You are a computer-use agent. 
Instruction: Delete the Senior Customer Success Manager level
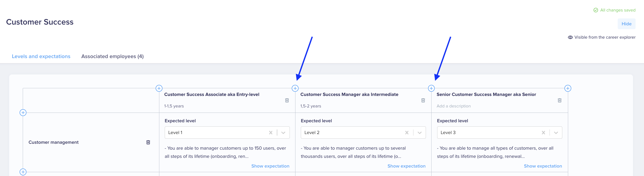[559, 100]
